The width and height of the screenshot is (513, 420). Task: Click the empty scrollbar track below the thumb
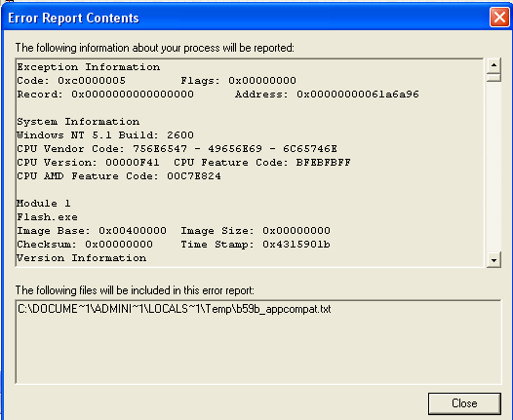click(493, 167)
